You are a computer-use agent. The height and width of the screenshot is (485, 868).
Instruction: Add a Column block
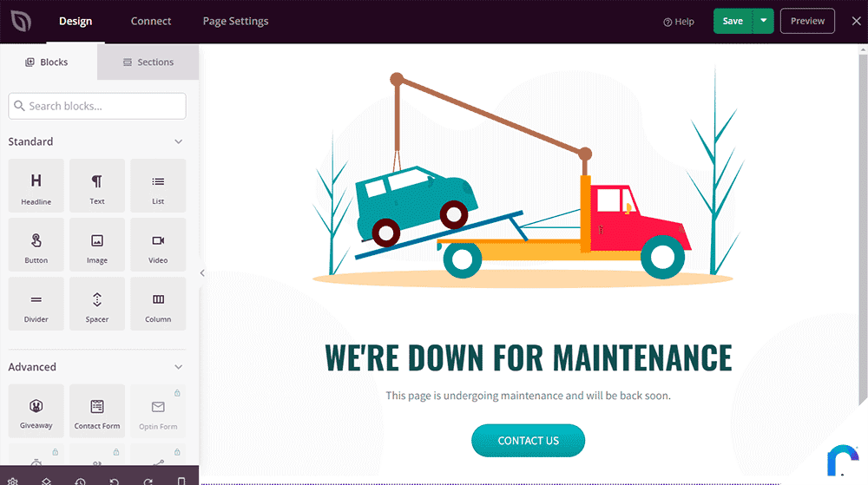(x=158, y=305)
